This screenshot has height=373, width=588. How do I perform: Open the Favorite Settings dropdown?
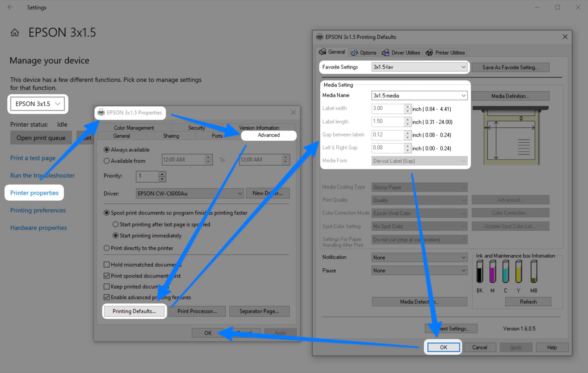464,67
